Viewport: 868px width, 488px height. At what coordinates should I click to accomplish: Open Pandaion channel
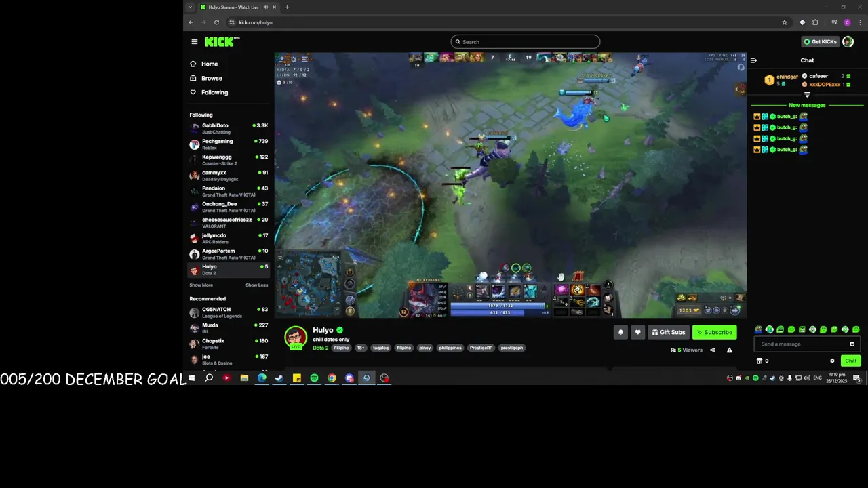pos(229,191)
